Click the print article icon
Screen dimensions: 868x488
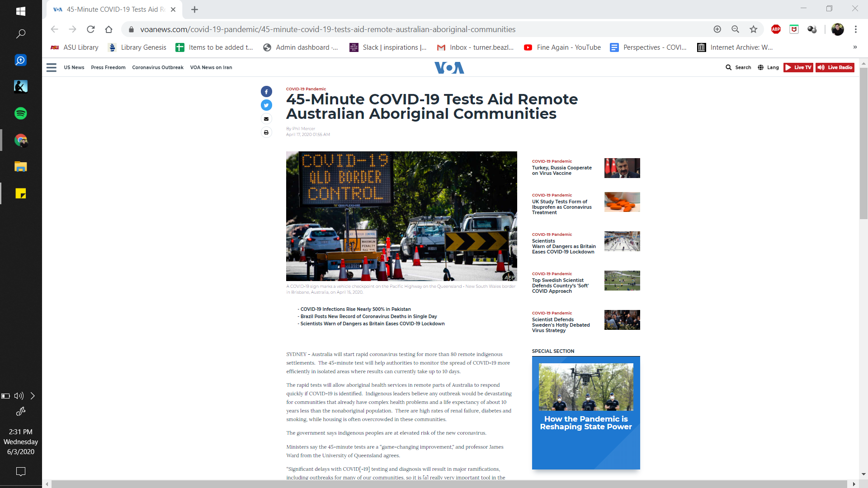tap(266, 132)
